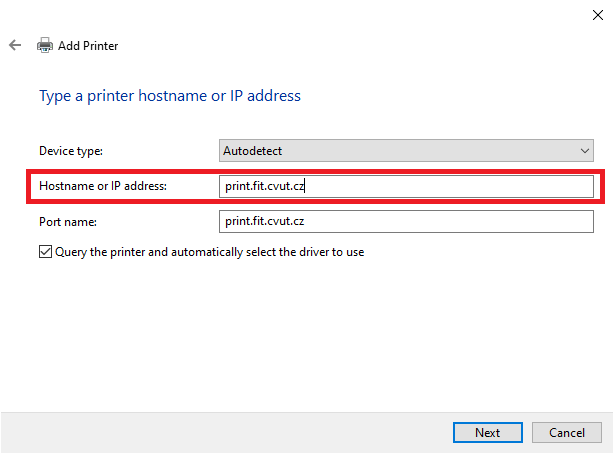The width and height of the screenshot is (614, 454).
Task: Click the Device type label
Action: click(x=71, y=151)
